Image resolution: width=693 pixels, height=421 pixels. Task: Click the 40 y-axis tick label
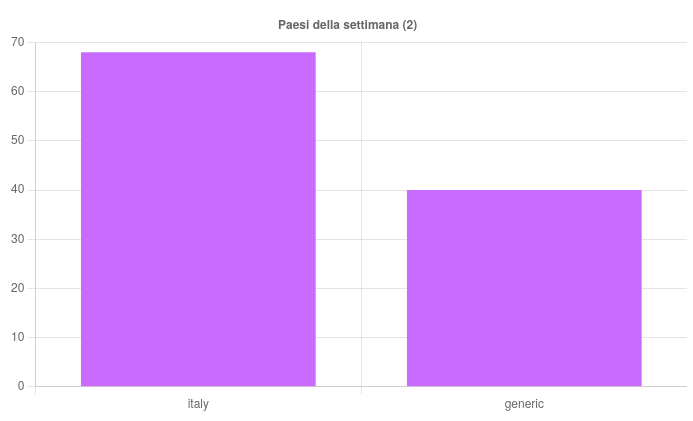coord(17,190)
